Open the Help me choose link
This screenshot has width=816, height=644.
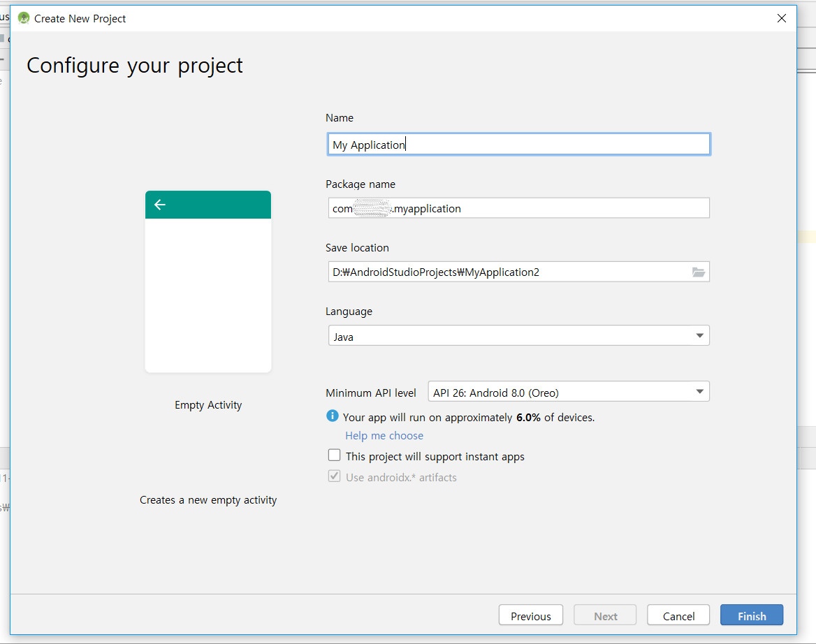tap(384, 435)
